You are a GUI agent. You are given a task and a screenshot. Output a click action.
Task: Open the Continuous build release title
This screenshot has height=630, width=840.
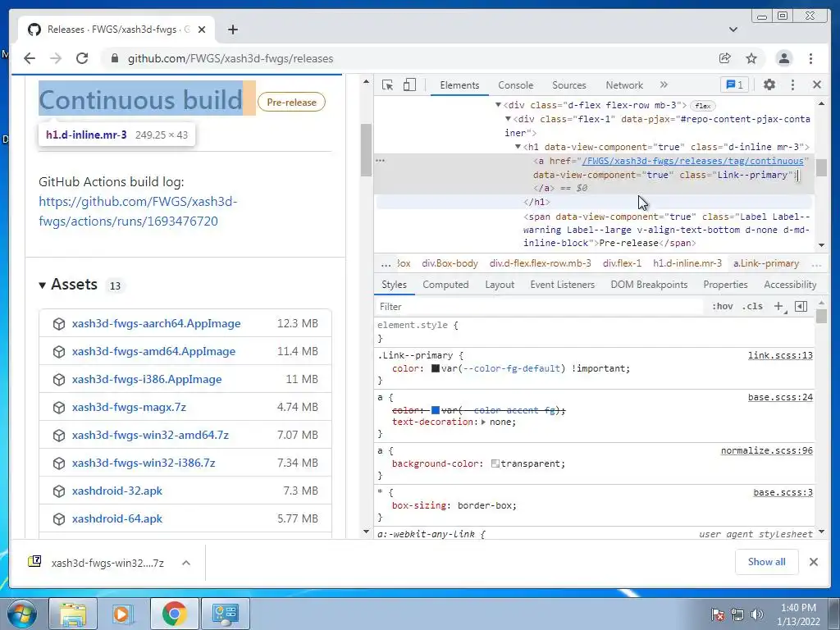pyautogui.click(x=140, y=100)
